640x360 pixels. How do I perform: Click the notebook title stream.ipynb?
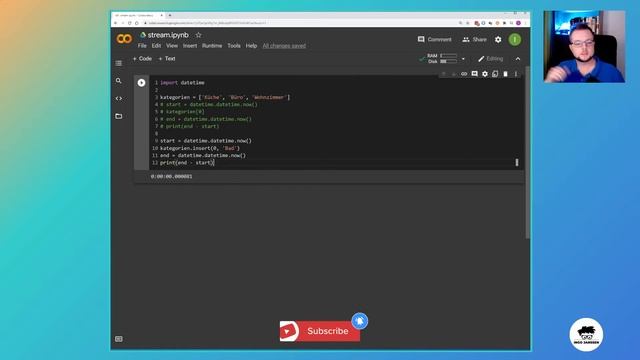pos(168,35)
